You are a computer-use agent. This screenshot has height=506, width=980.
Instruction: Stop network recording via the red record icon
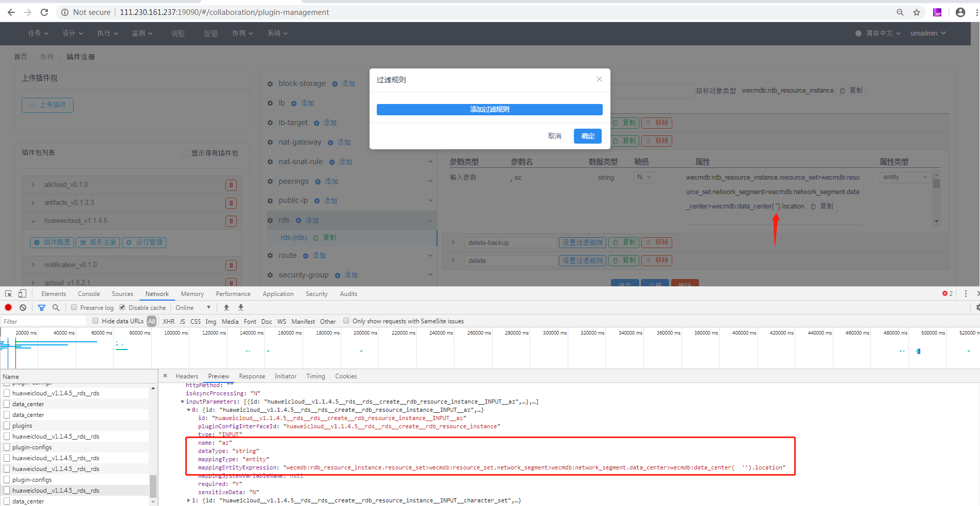point(8,307)
